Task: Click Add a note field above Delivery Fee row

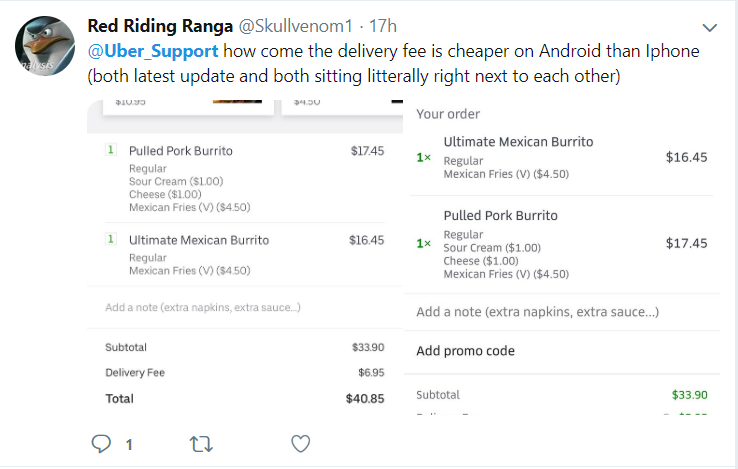Action: coord(203,307)
